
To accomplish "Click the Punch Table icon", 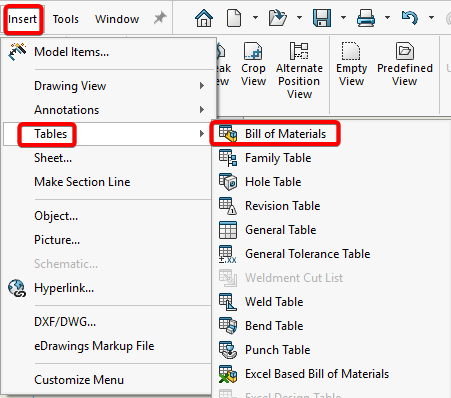I will (228, 350).
